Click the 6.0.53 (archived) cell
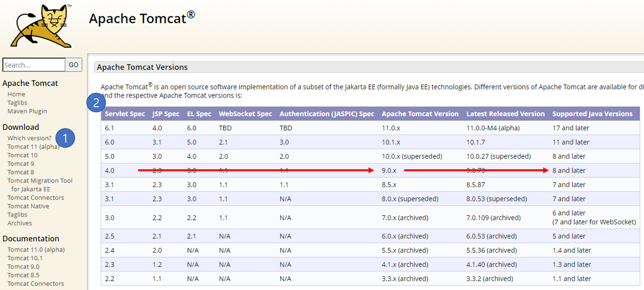Screen dimensions: 644x290 click(492, 236)
